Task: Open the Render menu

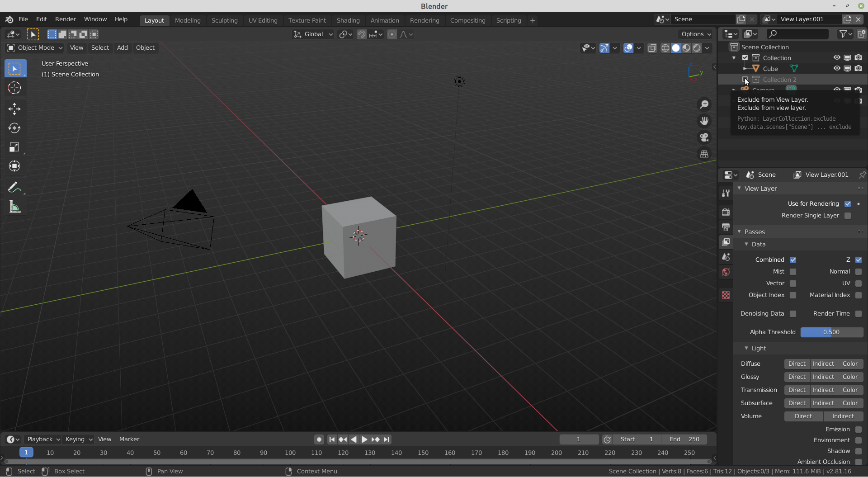Action: pyautogui.click(x=66, y=19)
